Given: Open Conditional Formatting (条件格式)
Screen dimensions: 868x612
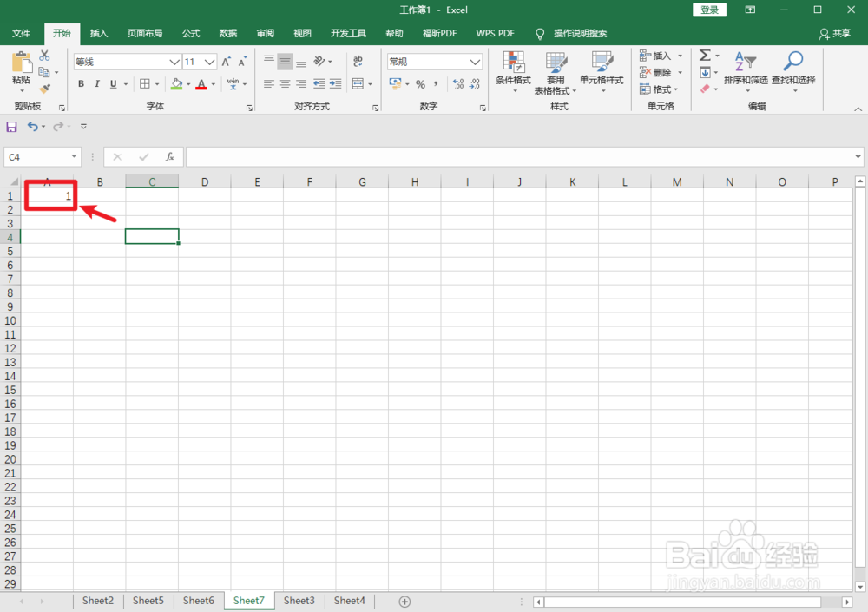Looking at the screenshot, I should (x=513, y=71).
